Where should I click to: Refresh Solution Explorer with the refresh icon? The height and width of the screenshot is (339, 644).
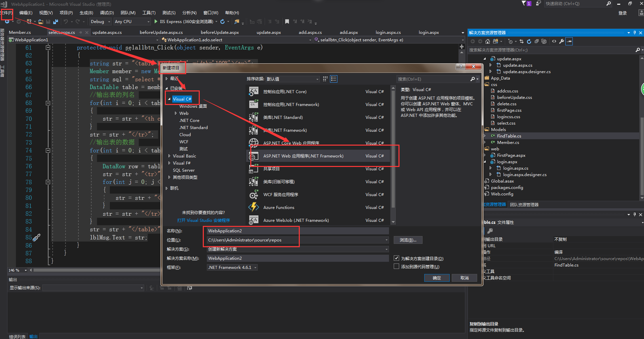point(529,41)
